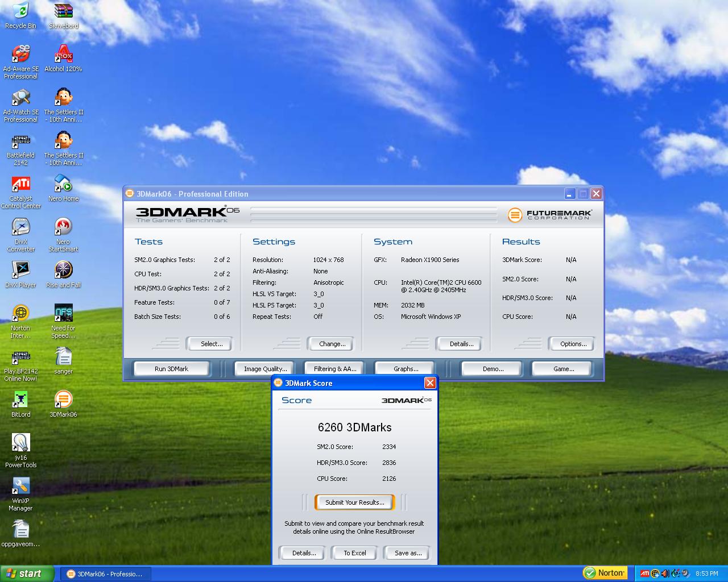Open DivX Player icon
The height and width of the screenshot is (582, 728).
(20, 275)
